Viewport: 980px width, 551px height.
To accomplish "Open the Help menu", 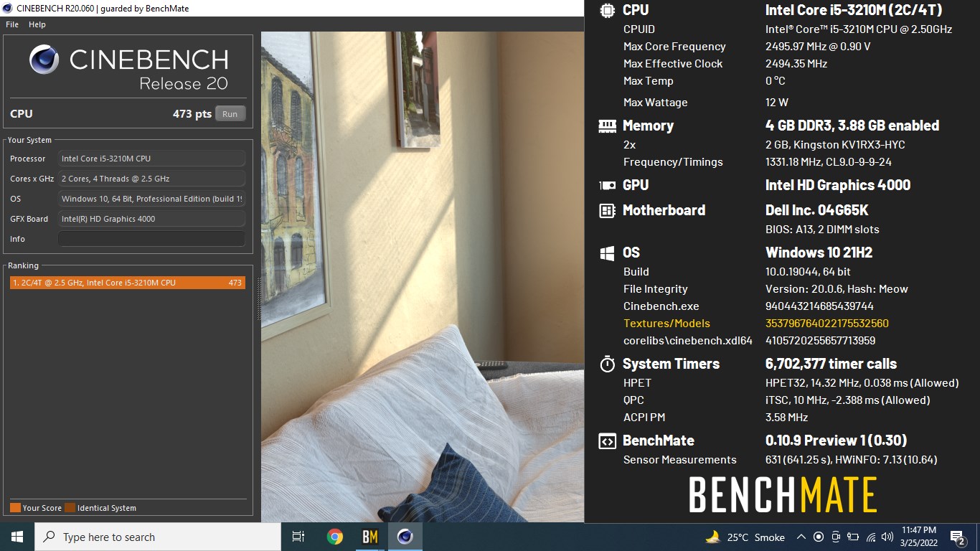I will (37, 24).
